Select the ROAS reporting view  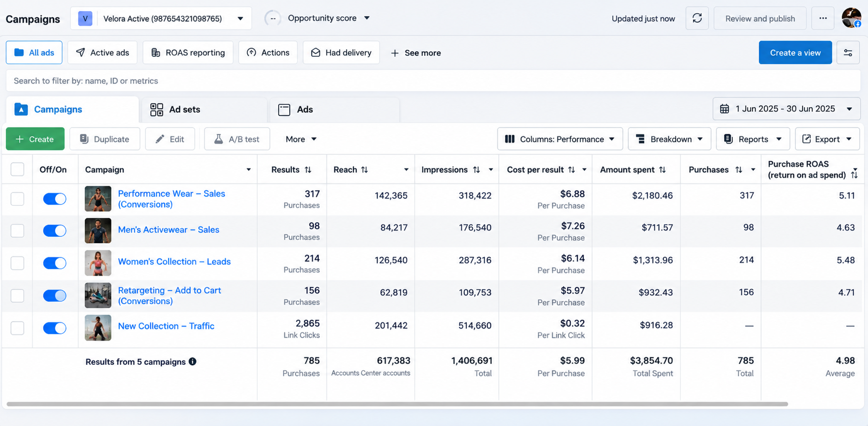188,52
